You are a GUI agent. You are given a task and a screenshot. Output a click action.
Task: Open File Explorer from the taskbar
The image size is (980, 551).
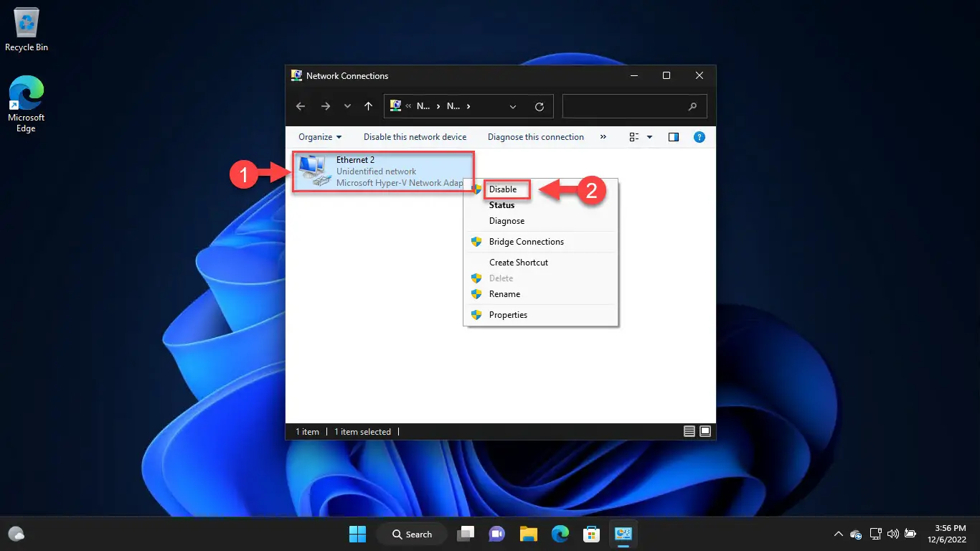point(529,534)
